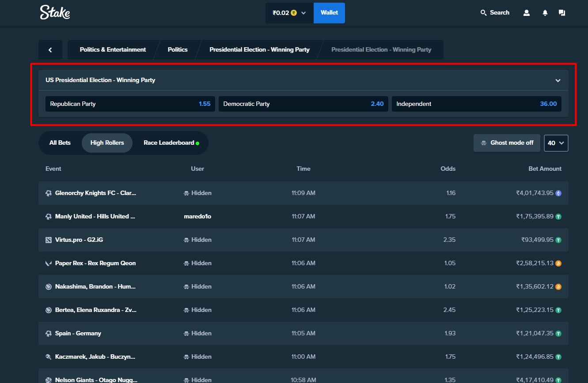Click the User column header
Image resolution: width=588 pixels, height=383 pixels.
click(197, 169)
